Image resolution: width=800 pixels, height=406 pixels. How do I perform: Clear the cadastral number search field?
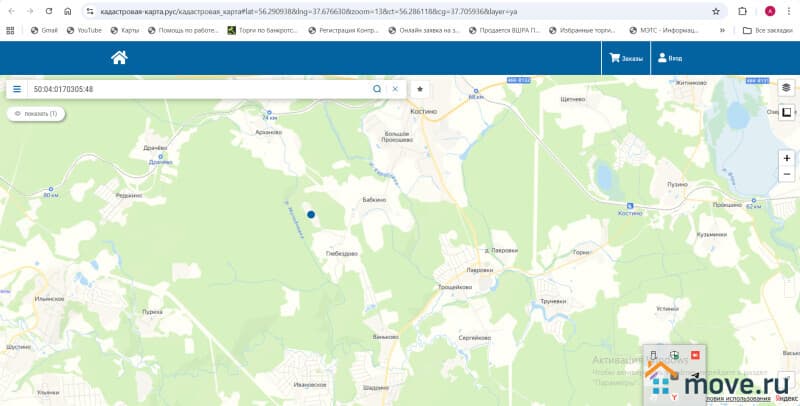tap(395, 89)
